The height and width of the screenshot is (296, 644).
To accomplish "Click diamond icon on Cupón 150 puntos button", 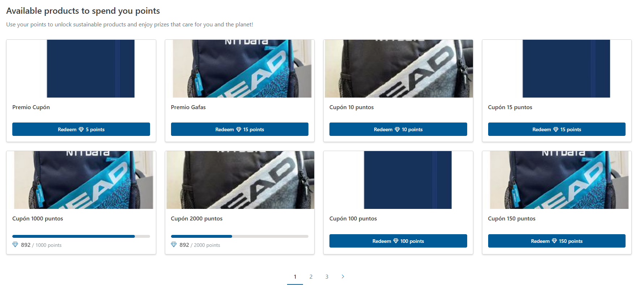I will (x=554, y=241).
